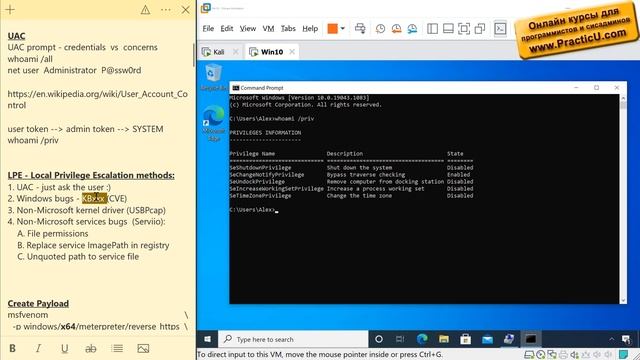Switch to VMware Unity mode
The height and width of the screenshot is (360, 640).
coord(480,29)
